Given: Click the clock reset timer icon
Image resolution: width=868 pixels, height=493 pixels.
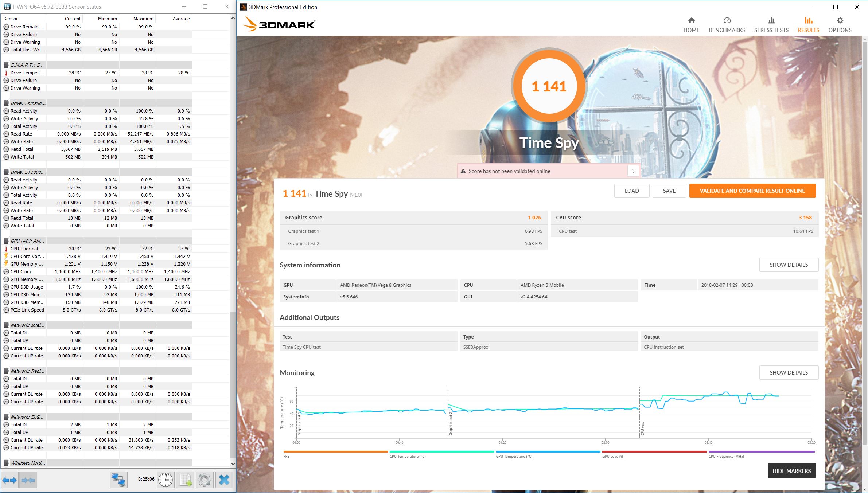Looking at the screenshot, I should click(166, 480).
